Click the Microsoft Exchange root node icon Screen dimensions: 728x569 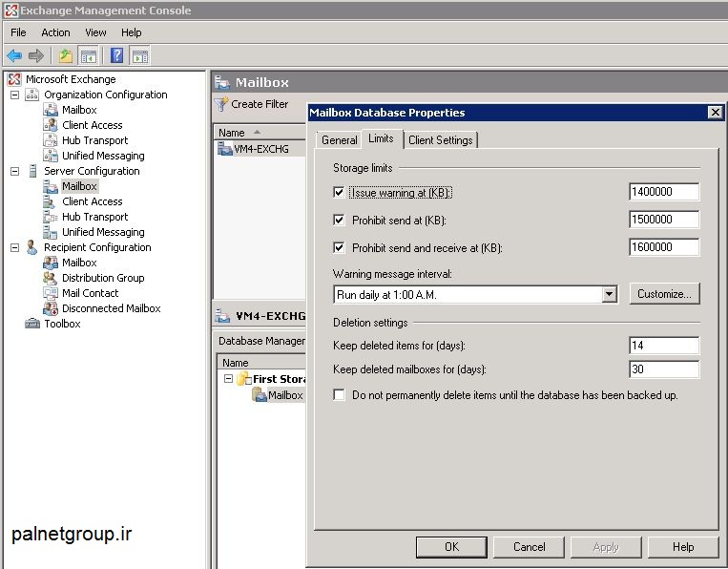[x=14, y=79]
